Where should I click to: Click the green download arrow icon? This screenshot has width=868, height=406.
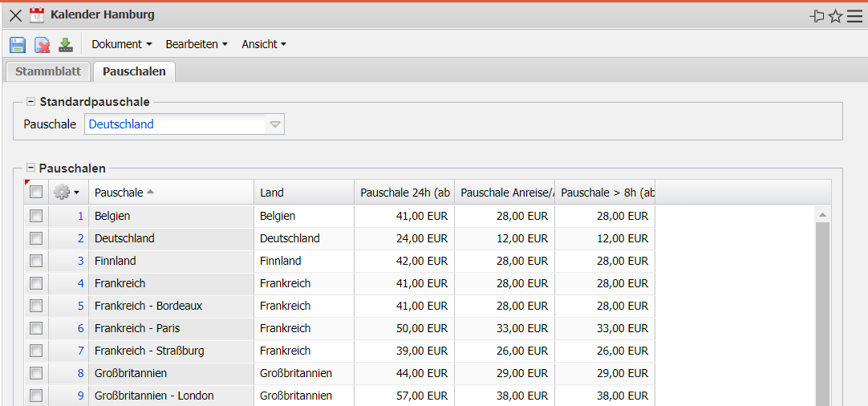[66, 45]
